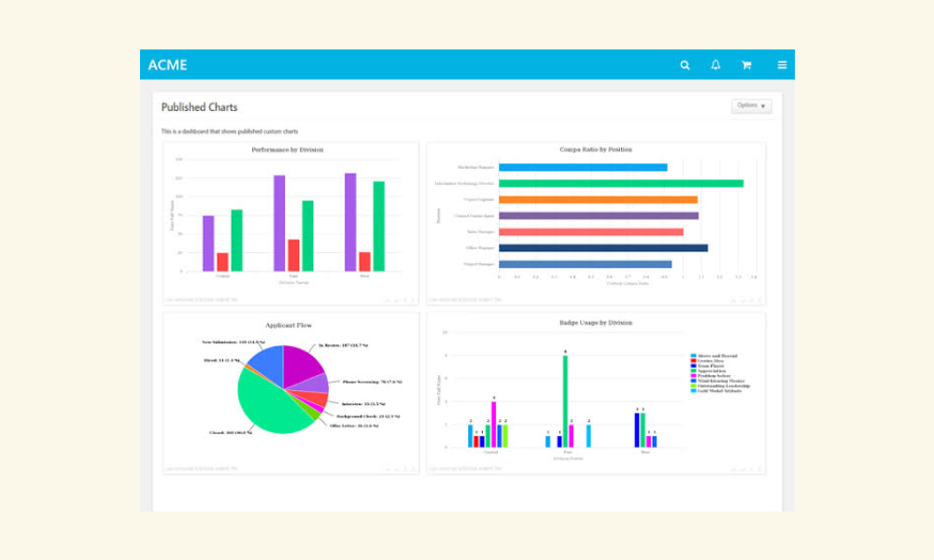This screenshot has width=934, height=560.
Task: Toggle the Above and Beyond legend swatch
Action: click(x=693, y=356)
